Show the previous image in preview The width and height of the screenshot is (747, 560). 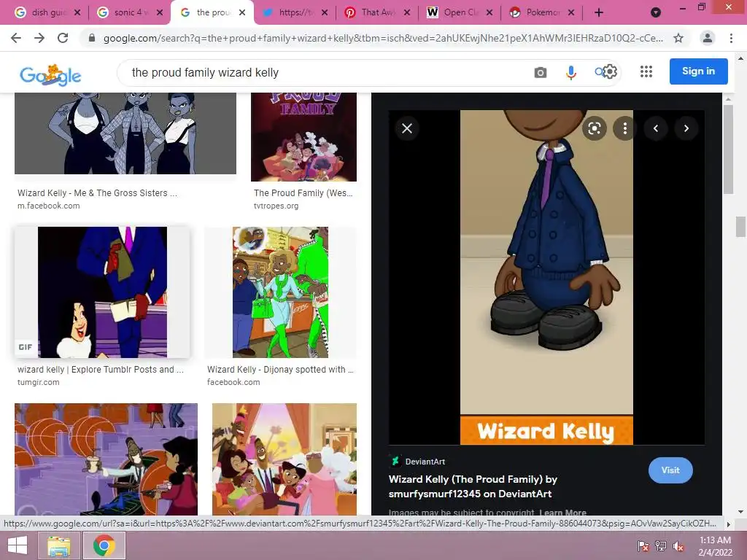656,128
